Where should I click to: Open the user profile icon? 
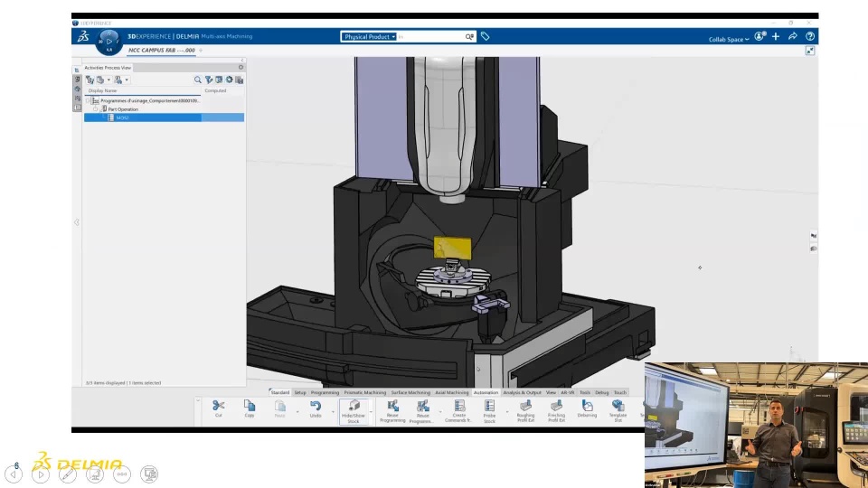coord(760,36)
